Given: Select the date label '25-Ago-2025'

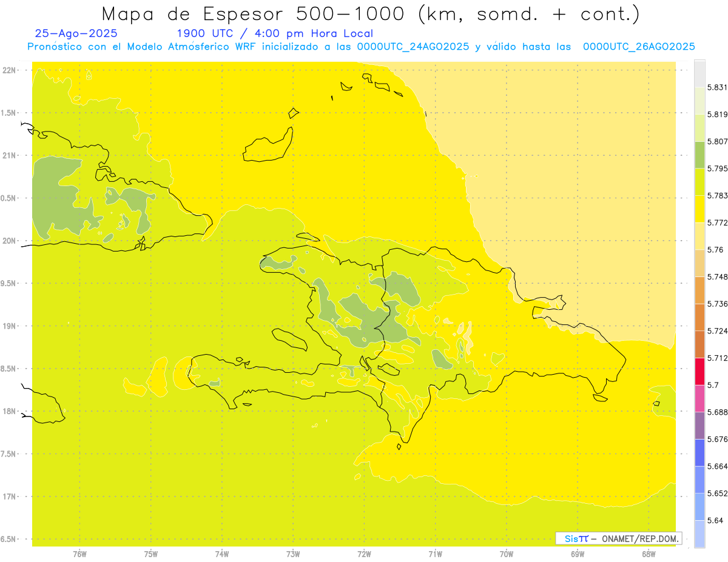Looking at the screenshot, I should [76, 34].
